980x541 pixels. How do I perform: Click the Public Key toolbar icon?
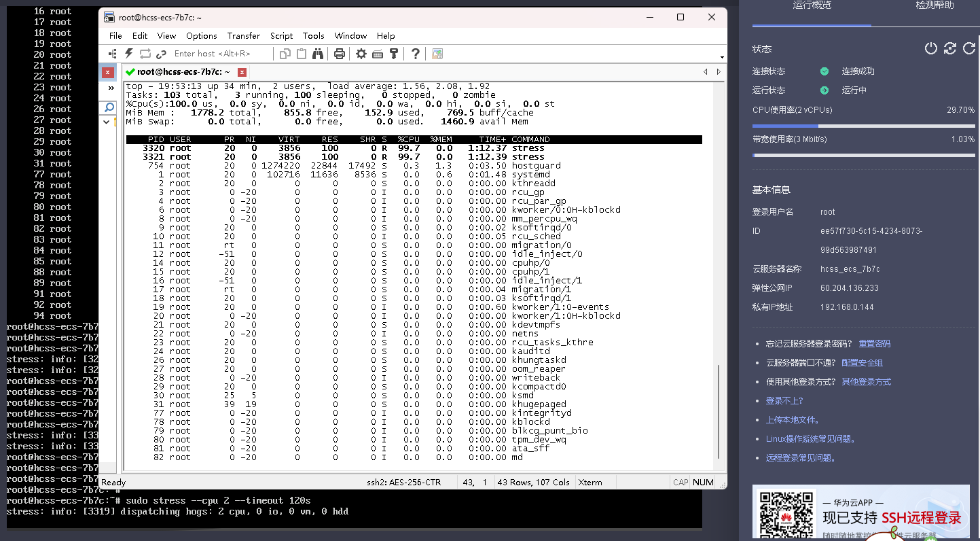pyautogui.click(x=394, y=54)
